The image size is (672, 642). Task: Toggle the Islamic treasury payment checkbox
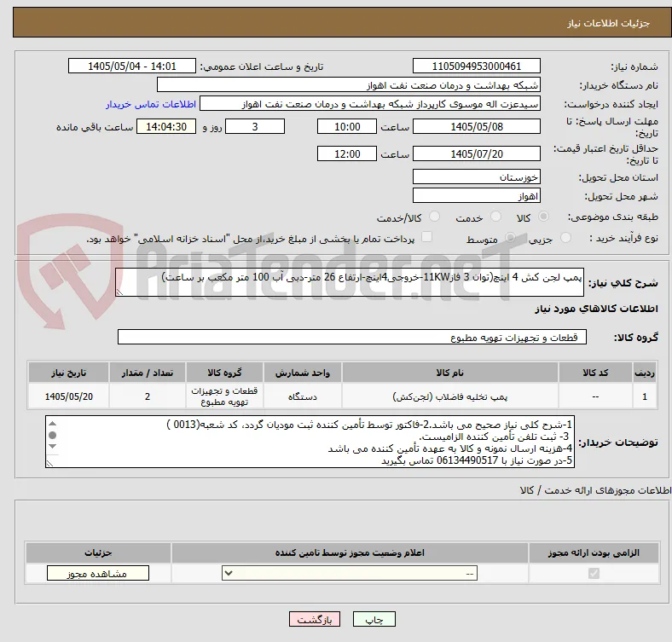coord(427,237)
